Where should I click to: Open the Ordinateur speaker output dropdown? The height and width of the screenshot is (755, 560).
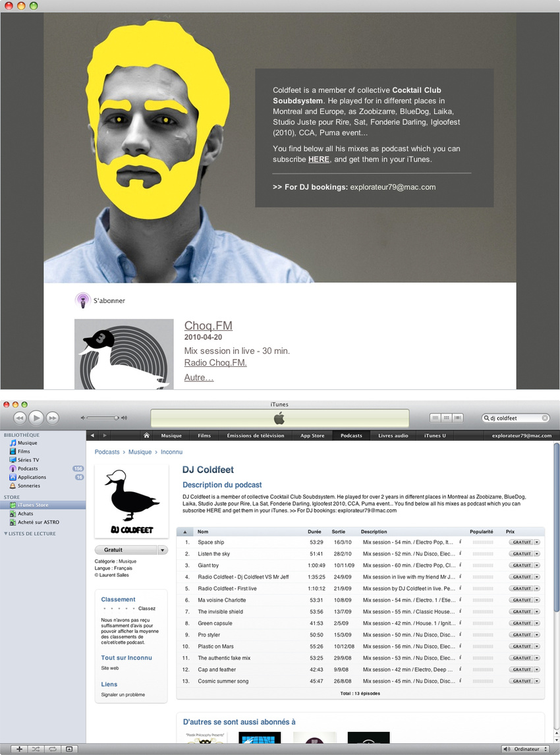[x=526, y=748]
